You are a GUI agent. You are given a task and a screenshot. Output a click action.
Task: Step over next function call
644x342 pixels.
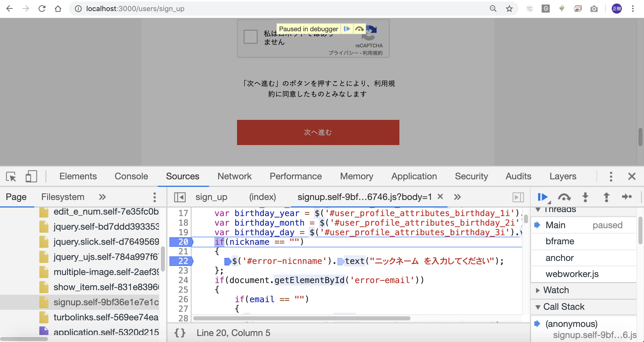tap(564, 197)
